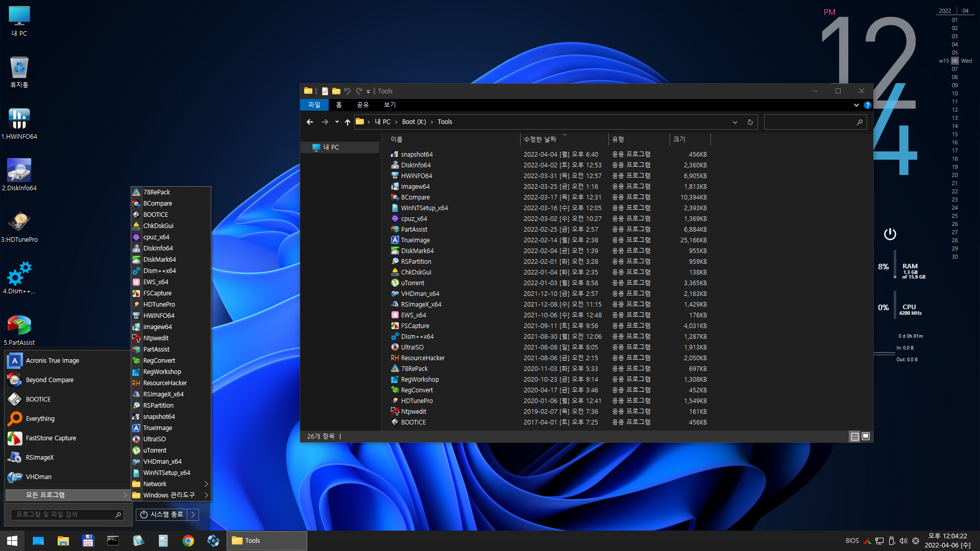Click the power button widget icon
The image size is (980, 551).
pyautogui.click(x=890, y=234)
